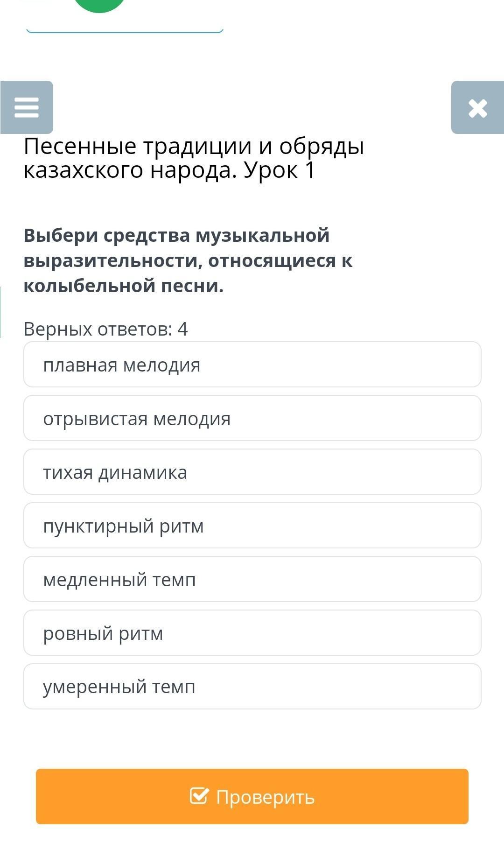Check the 'ровный ритм' answer
Image resolution: width=504 pixels, height=856 pixels.
click(x=252, y=633)
